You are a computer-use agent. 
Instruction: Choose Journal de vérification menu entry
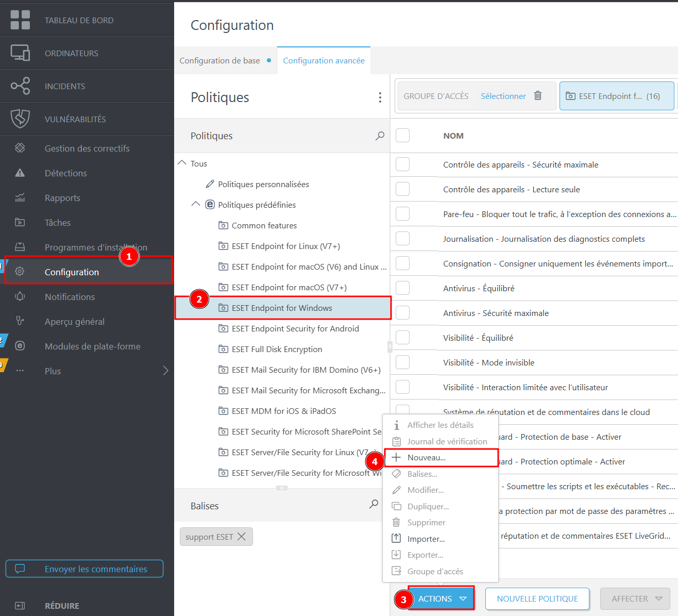click(x=440, y=441)
